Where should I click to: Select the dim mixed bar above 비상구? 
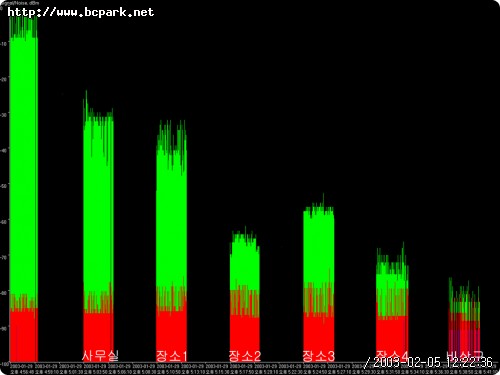point(464,320)
